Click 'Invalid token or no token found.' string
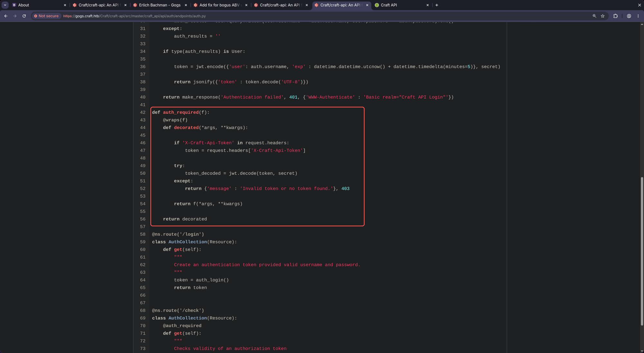644x353 pixels. (x=286, y=188)
